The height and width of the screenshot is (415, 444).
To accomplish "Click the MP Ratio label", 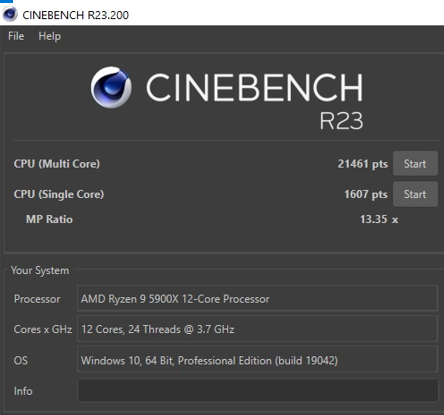I will (x=49, y=219).
